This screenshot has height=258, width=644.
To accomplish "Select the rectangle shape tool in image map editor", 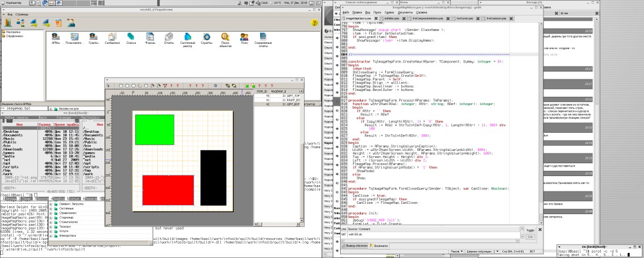I will click(x=121, y=86).
